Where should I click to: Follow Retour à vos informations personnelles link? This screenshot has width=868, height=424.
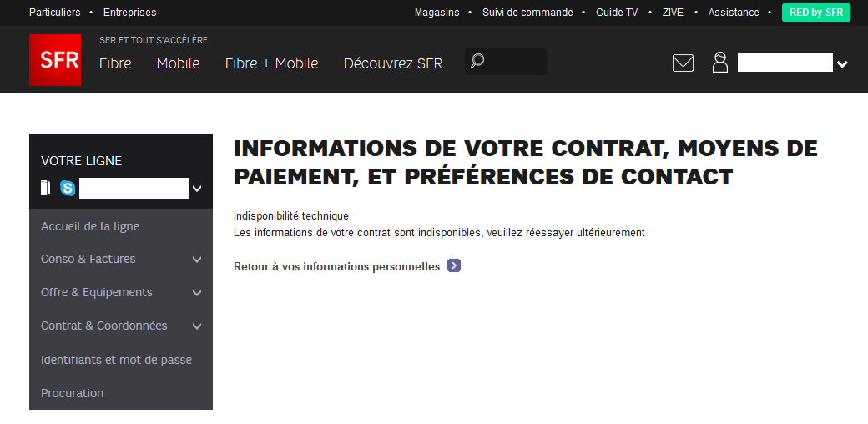(336, 267)
